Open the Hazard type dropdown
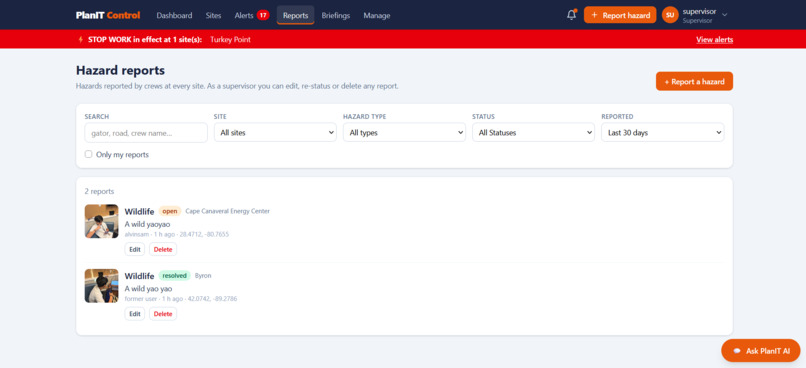806x368 pixels. click(404, 133)
